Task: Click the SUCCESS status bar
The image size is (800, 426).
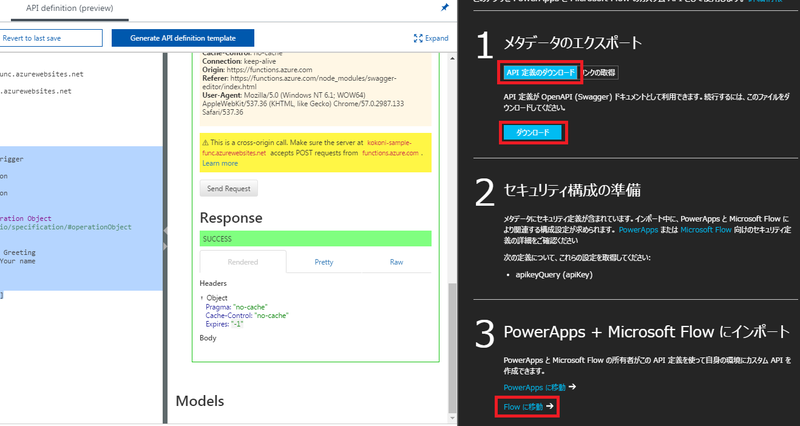Action: click(315, 239)
